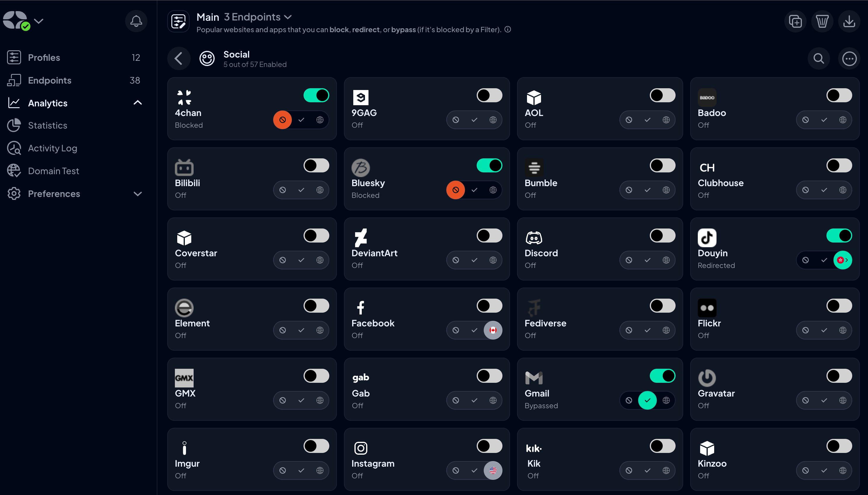Disable the Douyin toggle
Screen dimensions: 868x495
click(839, 236)
